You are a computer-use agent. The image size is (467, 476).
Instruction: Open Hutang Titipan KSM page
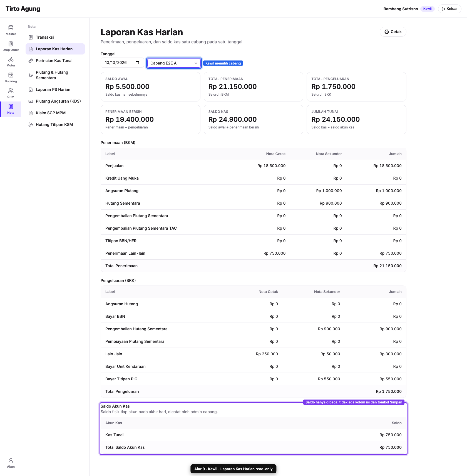tap(55, 125)
